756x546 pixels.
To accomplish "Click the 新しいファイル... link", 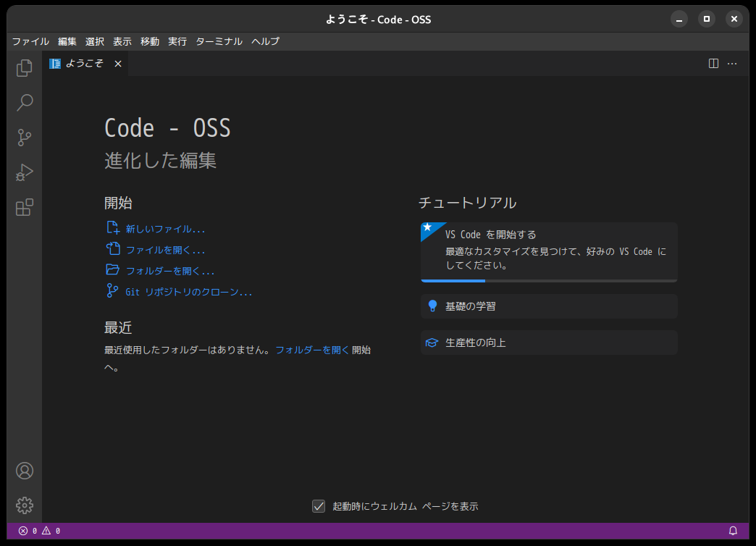I will (165, 229).
